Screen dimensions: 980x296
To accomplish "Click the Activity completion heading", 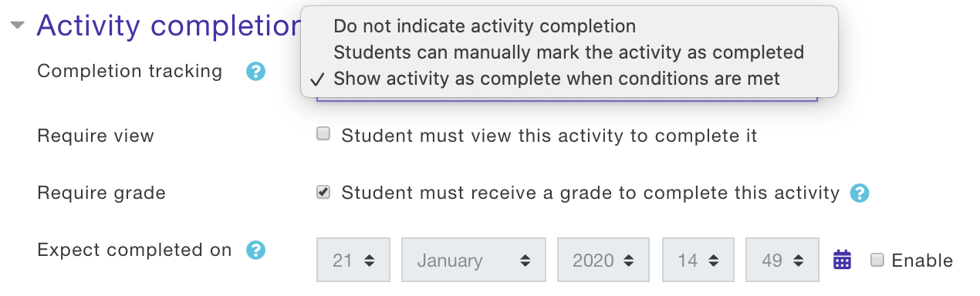I will [x=167, y=25].
